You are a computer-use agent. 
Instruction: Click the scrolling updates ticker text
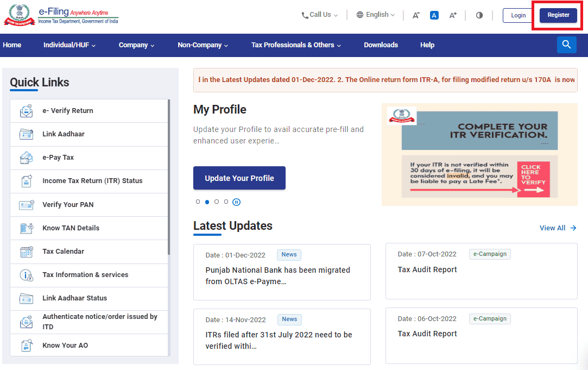click(385, 80)
